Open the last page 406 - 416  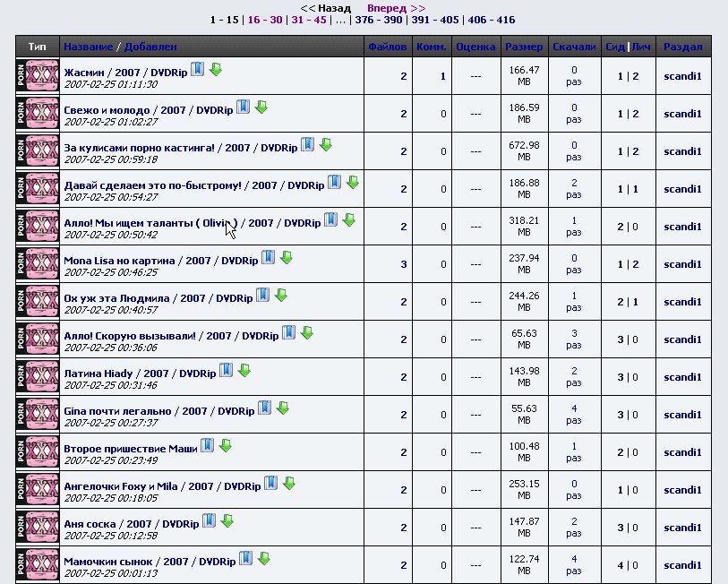(x=492, y=20)
